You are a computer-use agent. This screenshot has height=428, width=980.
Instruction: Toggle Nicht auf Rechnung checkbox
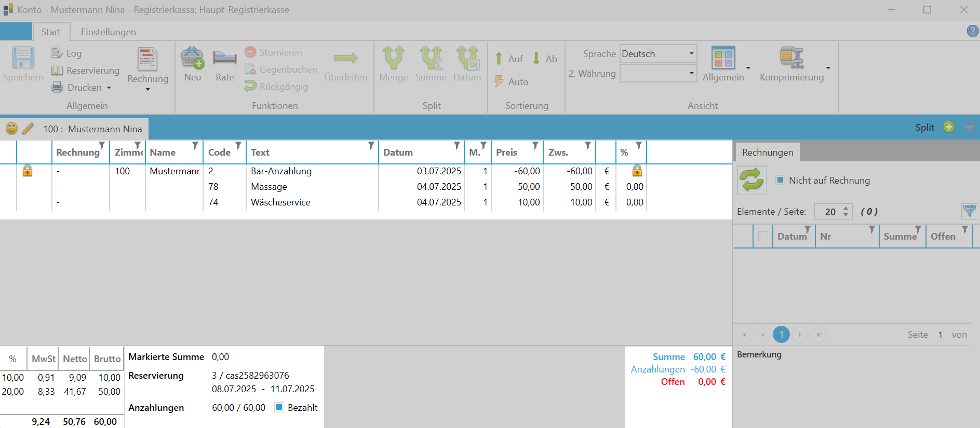(780, 180)
